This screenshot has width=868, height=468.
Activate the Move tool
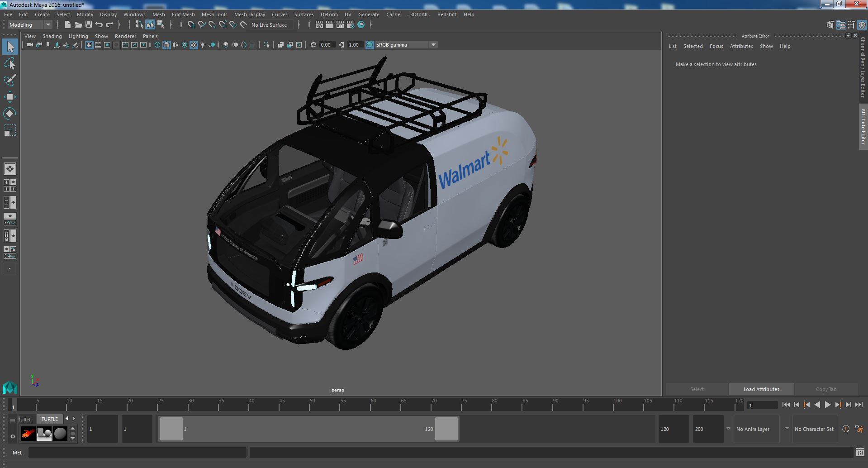(x=10, y=97)
